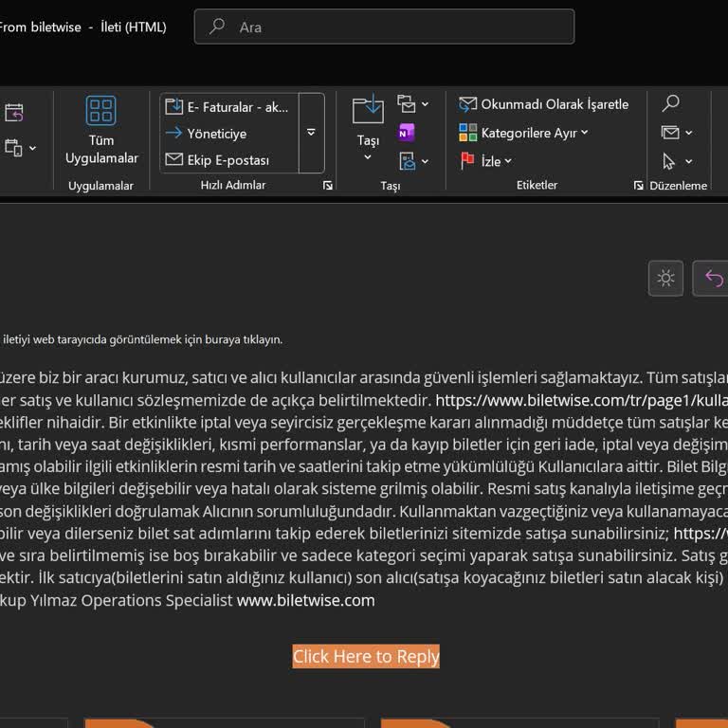The width and height of the screenshot is (728, 728).
Task: Send to OneNote icon
Action: 407,134
